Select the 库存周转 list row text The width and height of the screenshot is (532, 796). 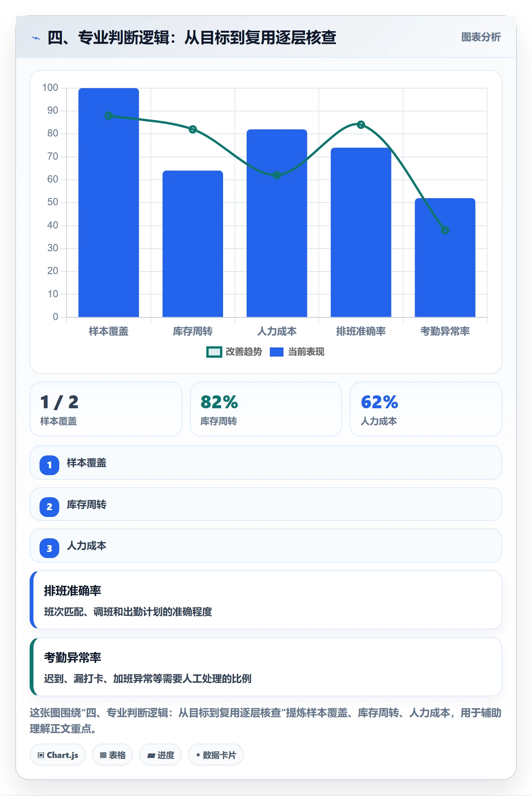pyautogui.click(x=87, y=505)
